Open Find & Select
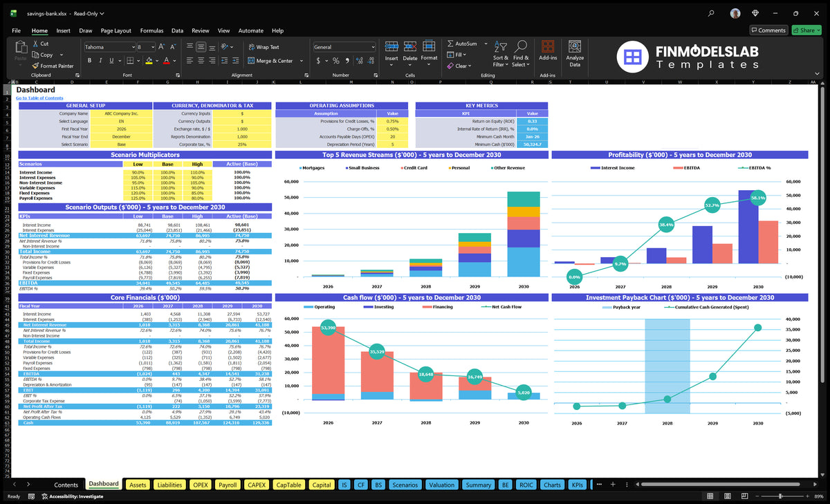 pyautogui.click(x=521, y=53)
